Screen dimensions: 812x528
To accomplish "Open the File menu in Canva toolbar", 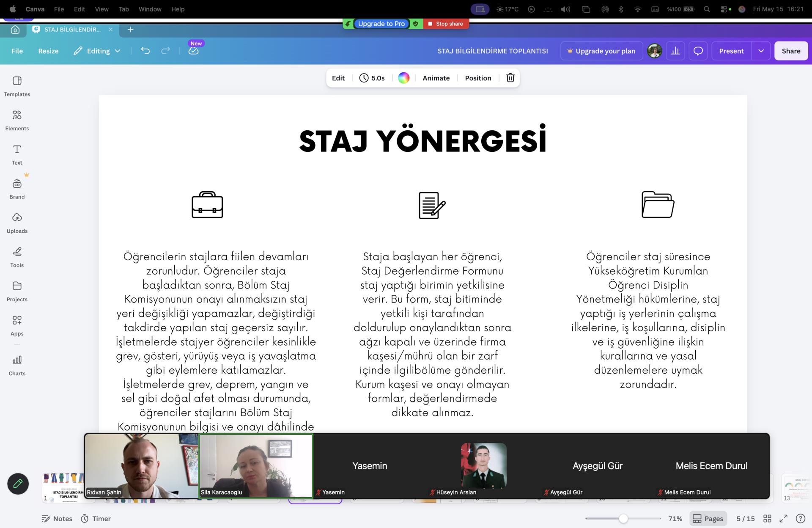I will [x=17, y=51].
